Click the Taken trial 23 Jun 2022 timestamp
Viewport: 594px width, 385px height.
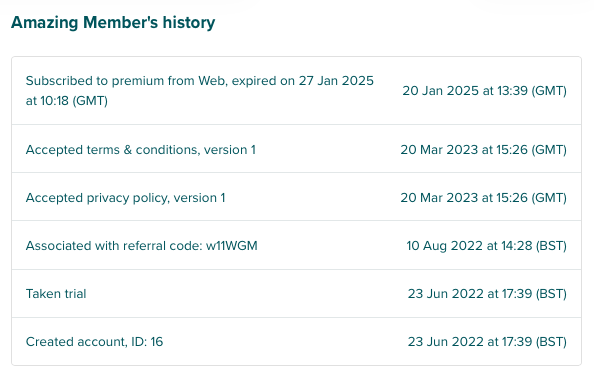[487, 294]
